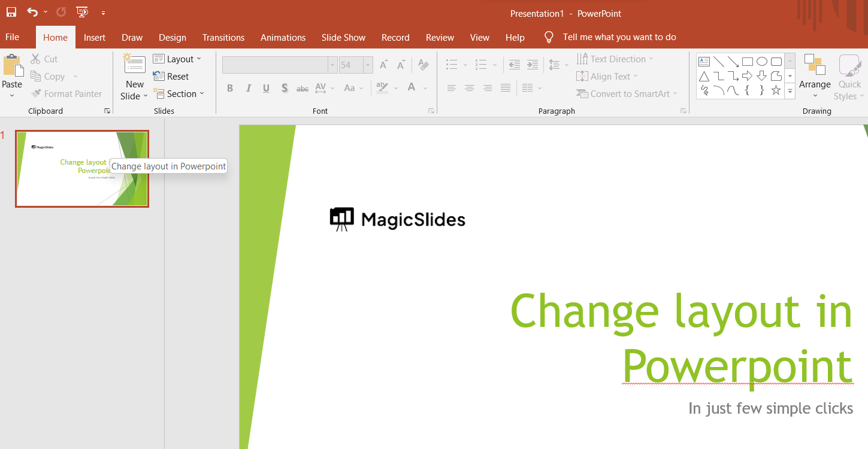Open the Add or Remove Columns menu
Image resolution: width=868 pixels, height=449 pixels.
(x=532, y=88)
